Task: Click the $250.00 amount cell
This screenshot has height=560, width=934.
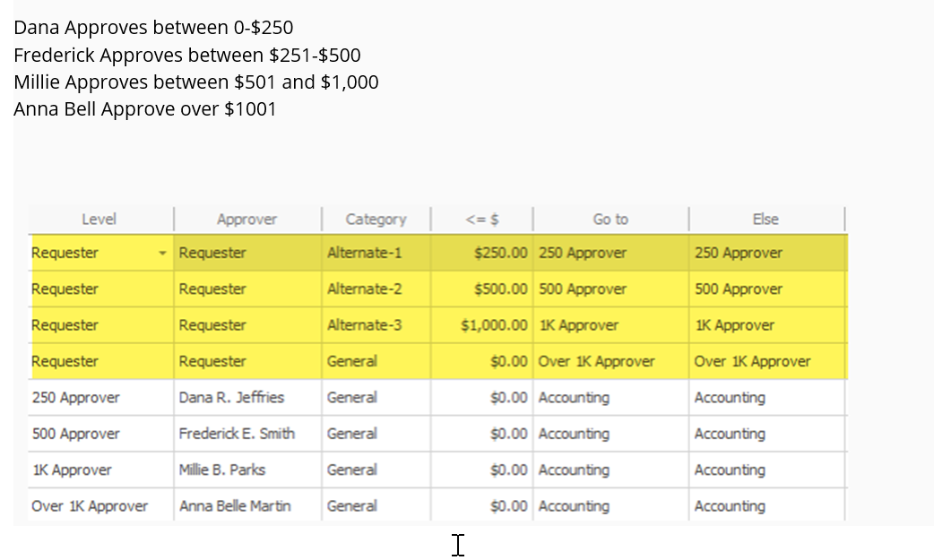Action: (x=500, y=253)
